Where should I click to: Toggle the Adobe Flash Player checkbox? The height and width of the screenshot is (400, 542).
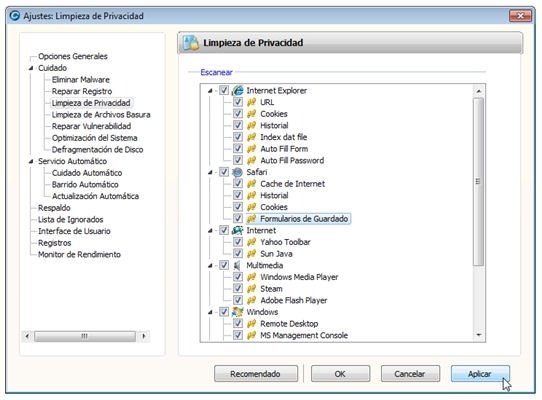click(238, 300)
